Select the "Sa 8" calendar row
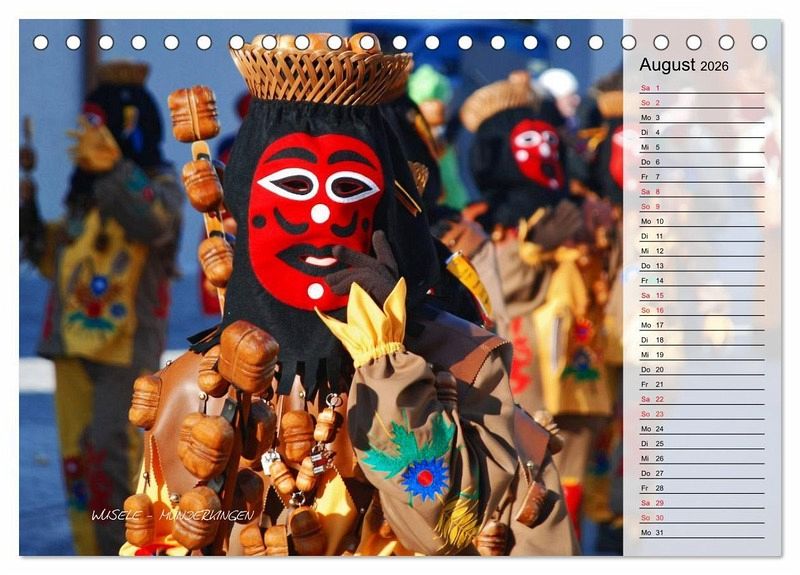The image size is (800, 575). pyautogui.click(x=702, y=191)
